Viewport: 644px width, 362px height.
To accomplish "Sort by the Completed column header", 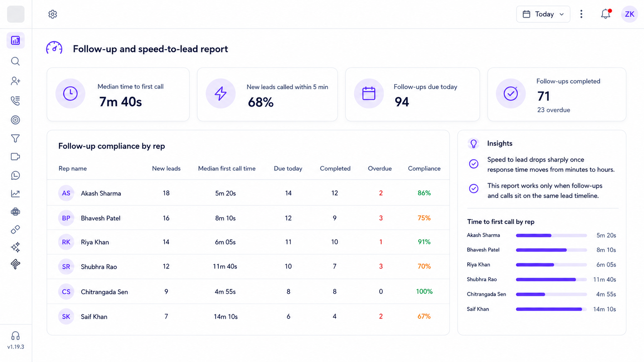I will click(x=335, y=168).
